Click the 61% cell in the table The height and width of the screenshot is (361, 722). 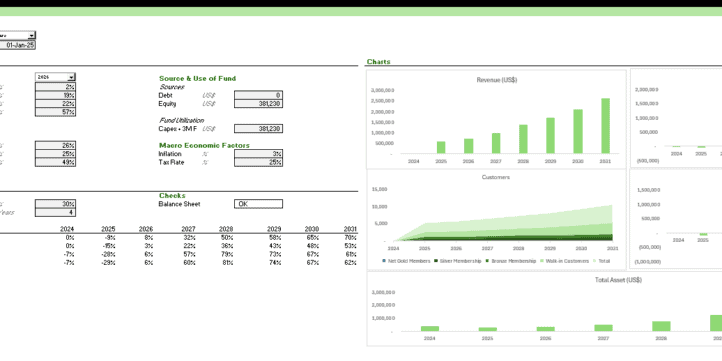coord(351,254)
